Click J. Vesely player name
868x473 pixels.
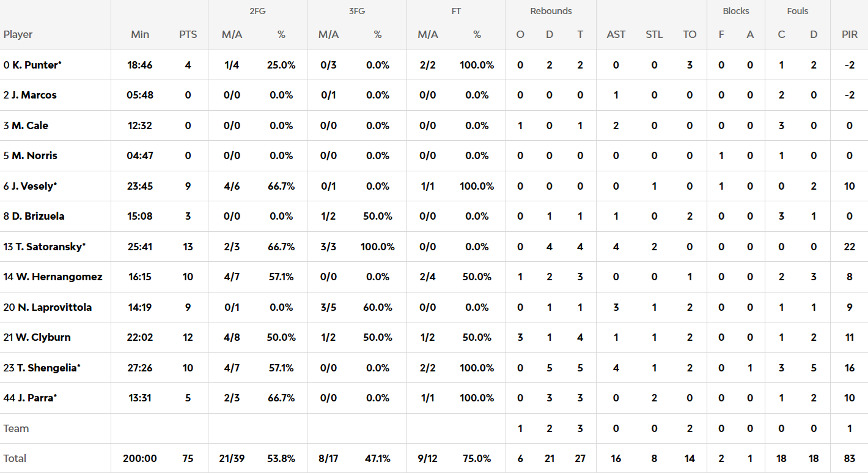click(33, 186)
